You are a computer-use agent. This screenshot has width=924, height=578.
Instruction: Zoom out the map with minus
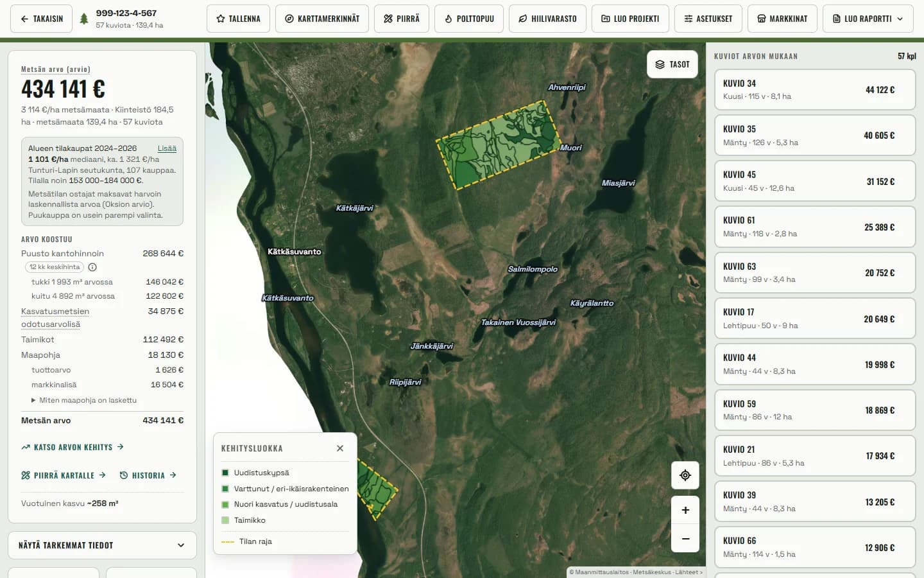685,538
